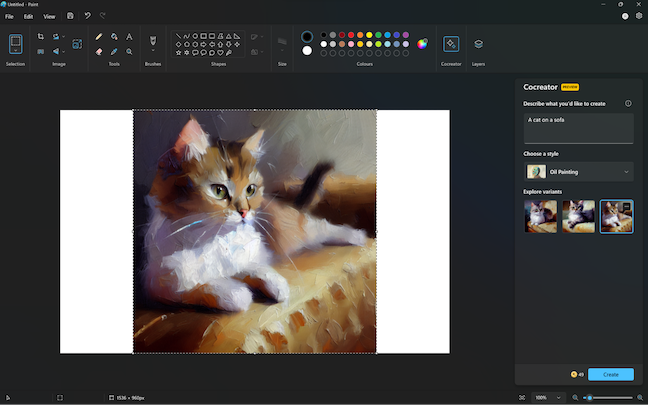Activate the Magnifier tool
Screen dimensions: 648x405
click(x=129, y=51)
